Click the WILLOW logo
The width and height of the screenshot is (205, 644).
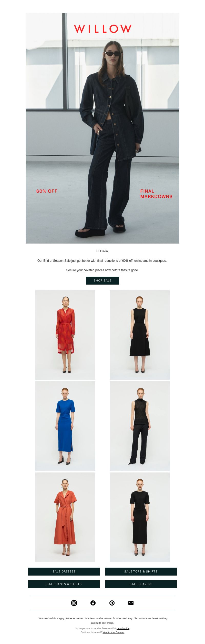(103, 29)
